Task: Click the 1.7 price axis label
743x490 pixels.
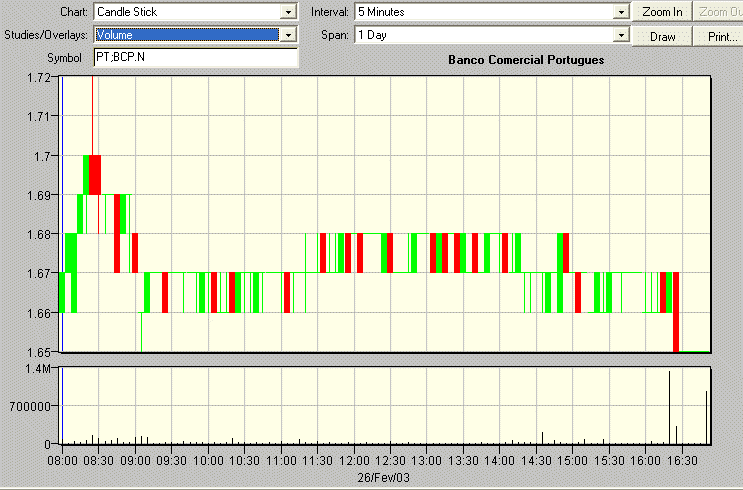Action: tap(42, 156)
